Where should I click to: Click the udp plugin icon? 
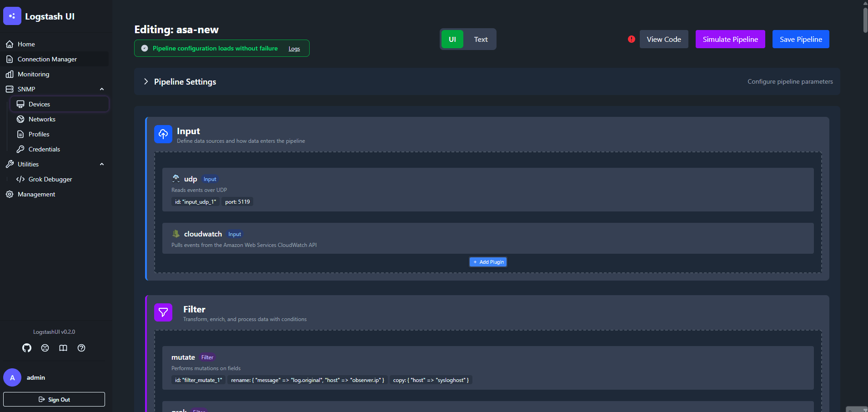(176, 179)
